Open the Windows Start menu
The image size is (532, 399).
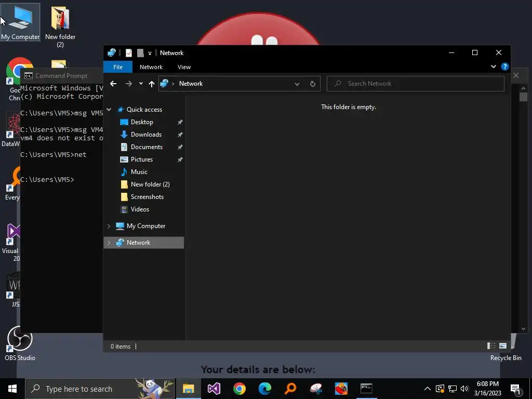pos(12,389)
